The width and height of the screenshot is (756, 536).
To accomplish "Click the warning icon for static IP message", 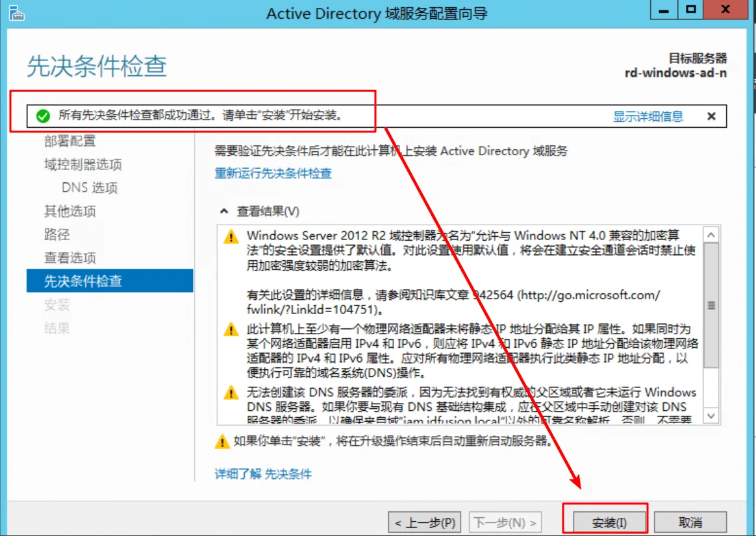I will [x=231, y=330].
